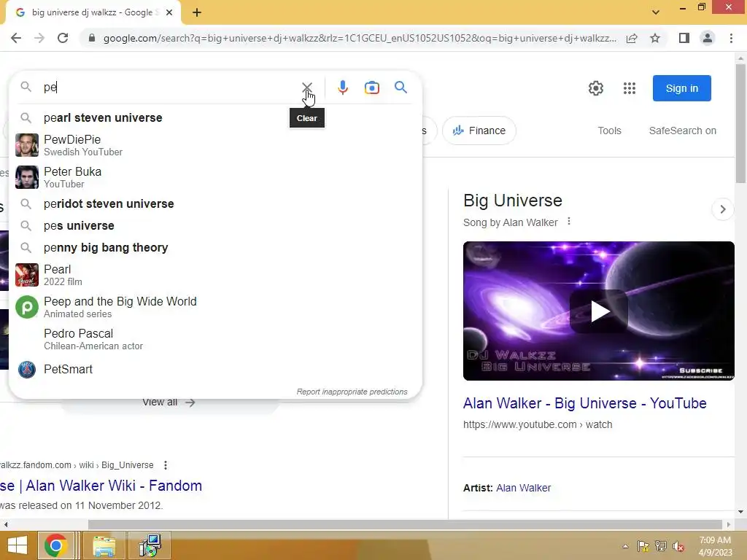Start voice search with microphone icon
Image resolution: width=747 pixels, height=560 pixels.
tap(343, 87)
